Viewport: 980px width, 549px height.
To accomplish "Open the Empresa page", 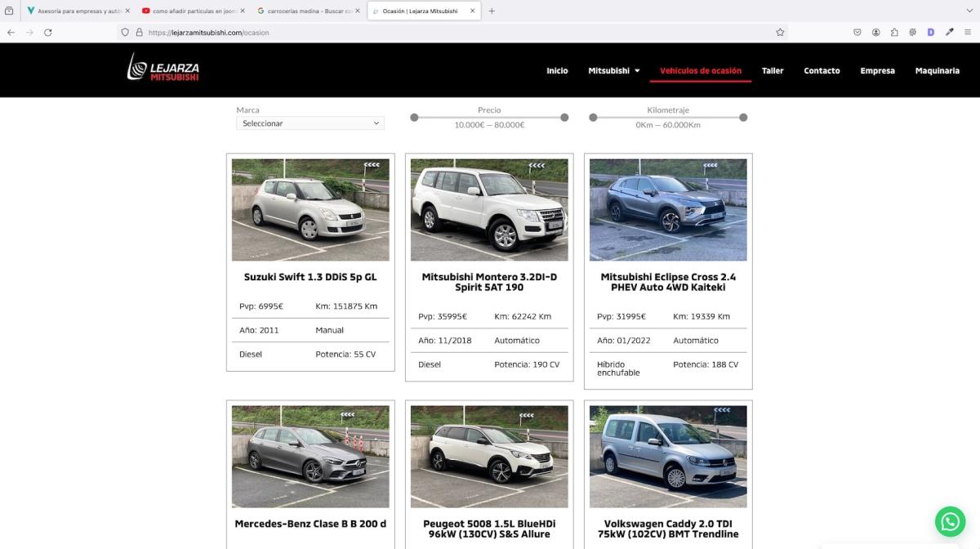I will point(877,71).
